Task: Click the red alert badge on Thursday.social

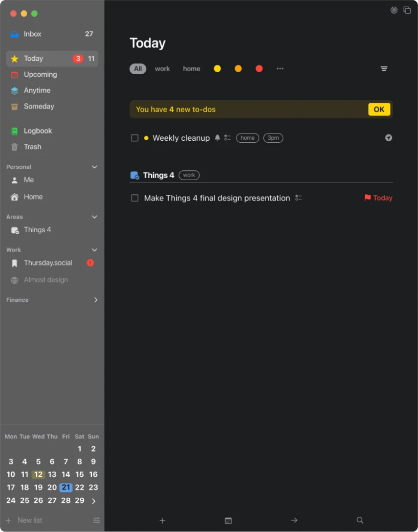Action: click(90, 262)
